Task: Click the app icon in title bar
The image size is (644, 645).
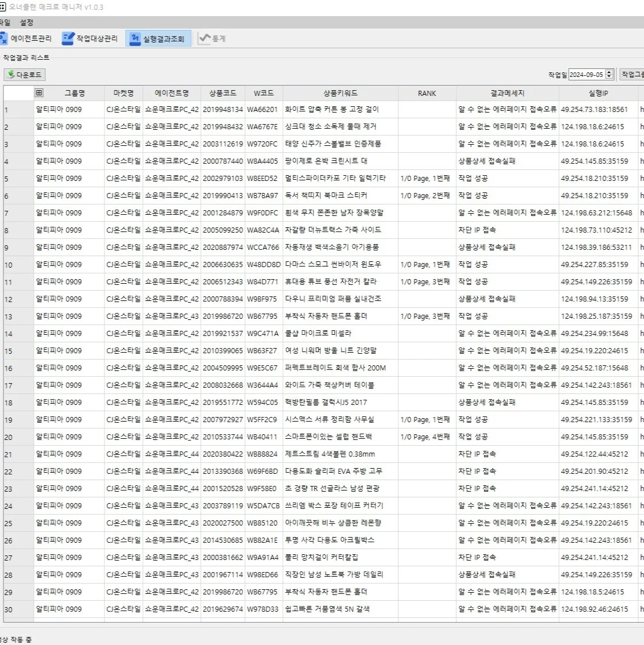Action: (3, 7)
